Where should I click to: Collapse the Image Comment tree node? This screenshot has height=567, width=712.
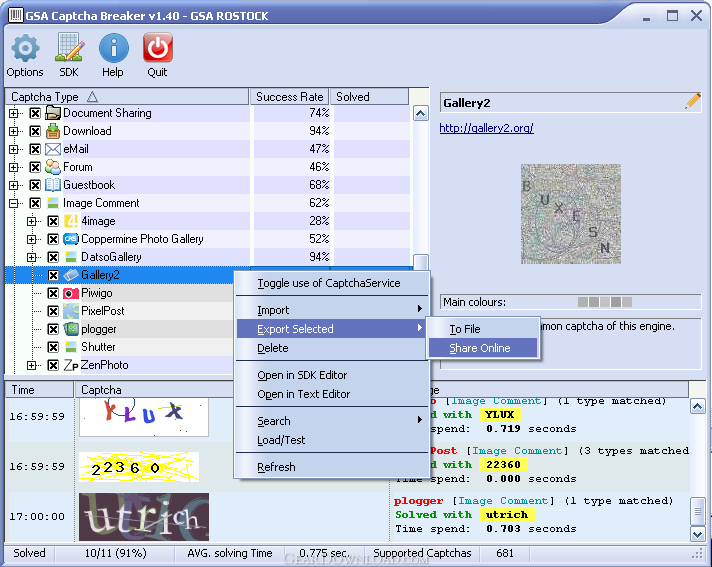(x=14, y=203)
